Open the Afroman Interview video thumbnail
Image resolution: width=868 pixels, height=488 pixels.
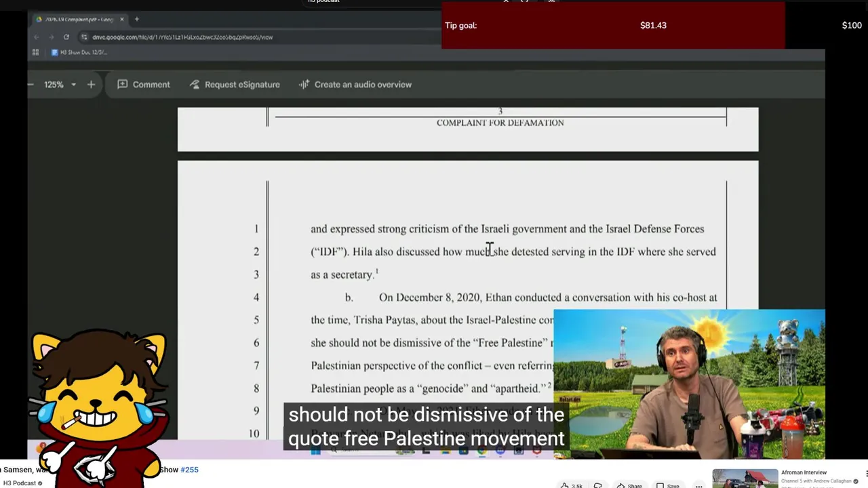click(745, 479)
